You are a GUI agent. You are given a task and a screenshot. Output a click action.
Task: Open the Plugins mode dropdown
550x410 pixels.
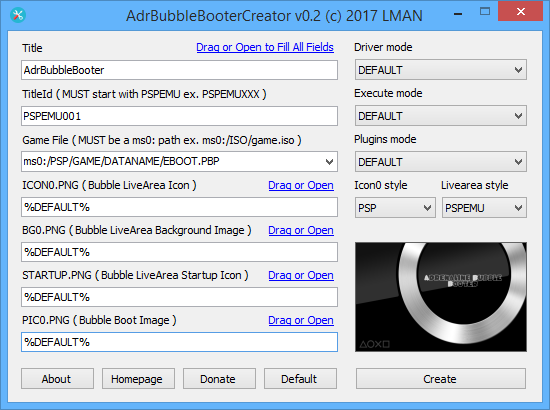tap(441, 162)
